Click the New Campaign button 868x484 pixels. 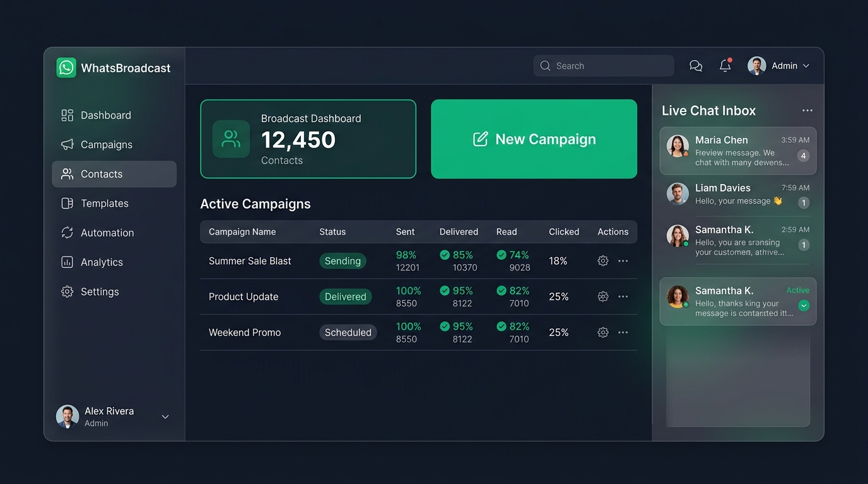[534, 139]
